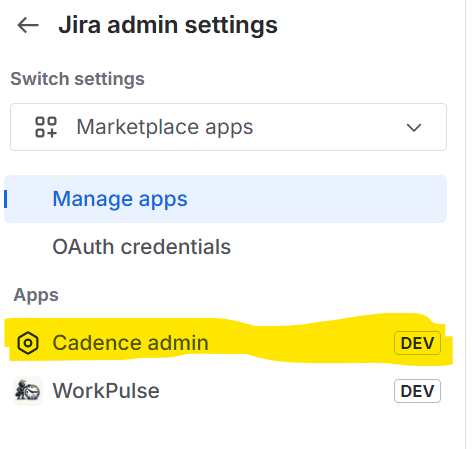475x449 pixels.
Task: Click the DEV badge next to Cadence admin
Action: (417, 343)
